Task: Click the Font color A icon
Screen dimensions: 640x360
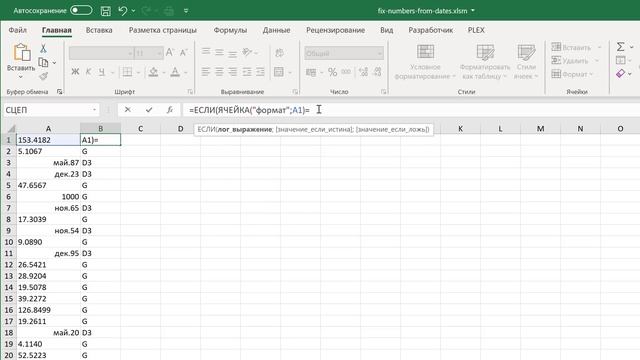Action: coord(175,72)
